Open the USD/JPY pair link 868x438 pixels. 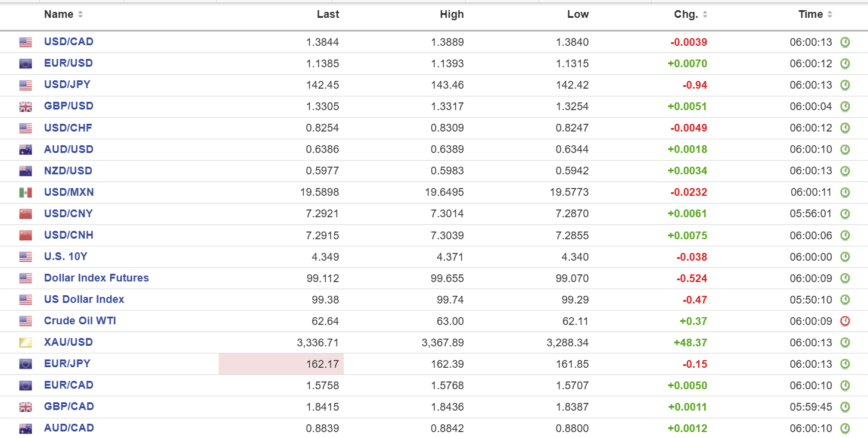pyautogui.click(x=67, y=85)
